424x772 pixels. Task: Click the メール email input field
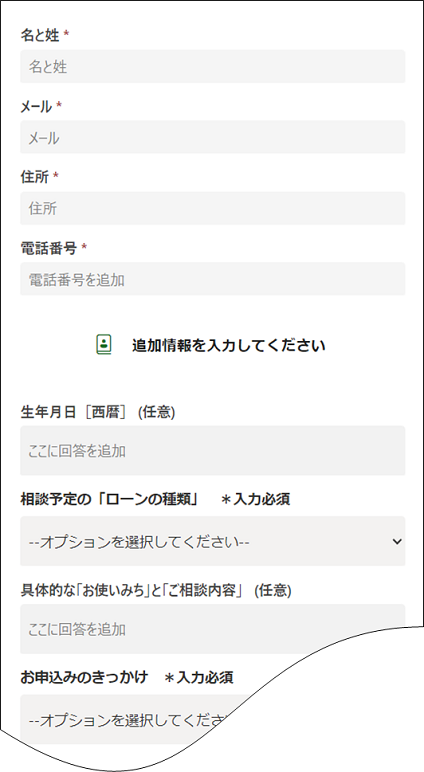coord(213,137)
